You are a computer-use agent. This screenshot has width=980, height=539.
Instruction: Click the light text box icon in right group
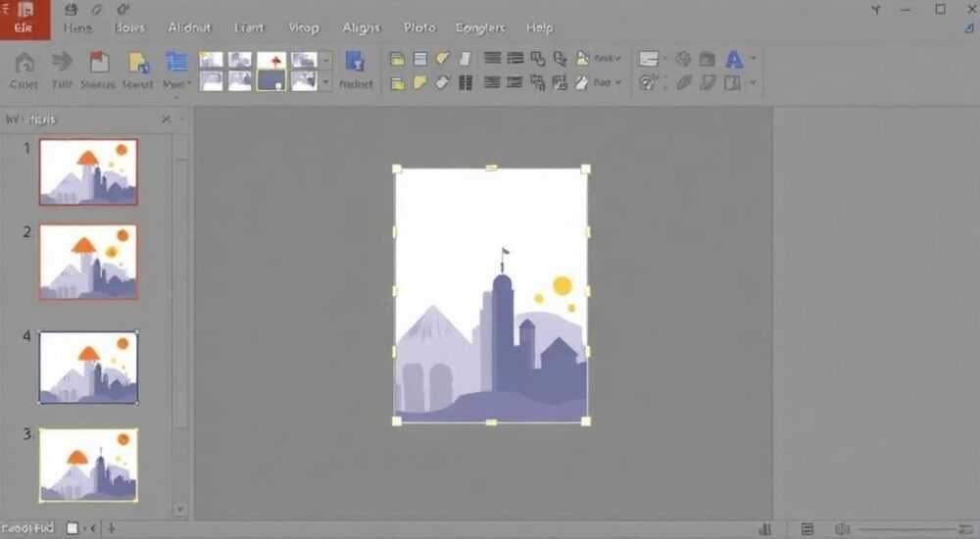649,59
